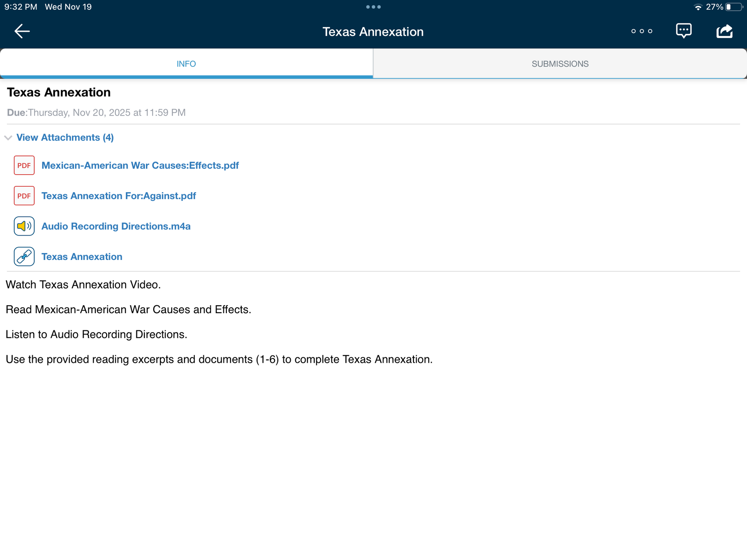
Task: Tap the battery indicator in status bar
Action: [x=734, y=7]
